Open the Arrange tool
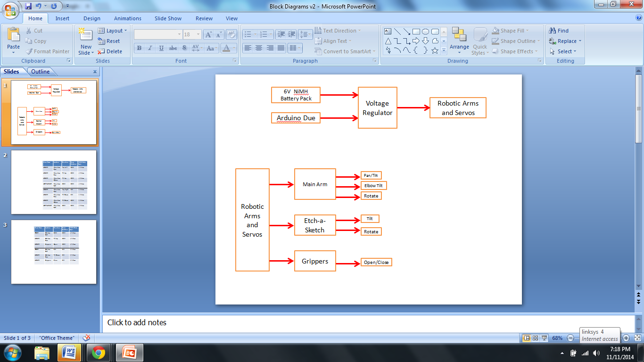 [459, 39]
